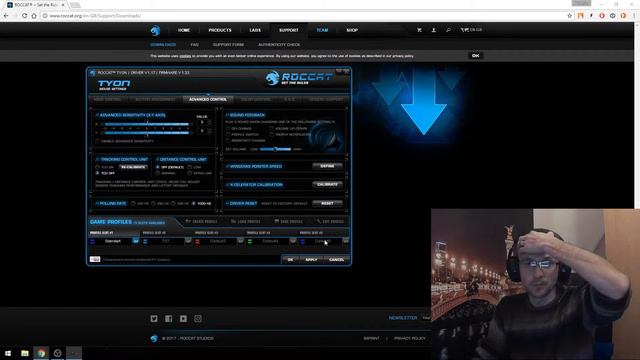Switch to the Button Assignment tab
Viewport: 640px width, 360px height.
click(x=155, y=99)
